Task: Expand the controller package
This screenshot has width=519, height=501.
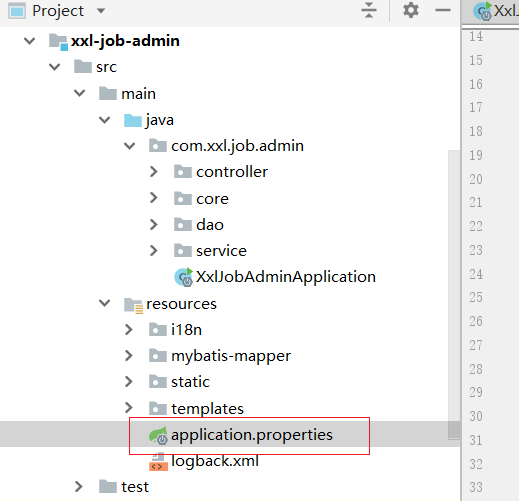Action: coord(153,172)
